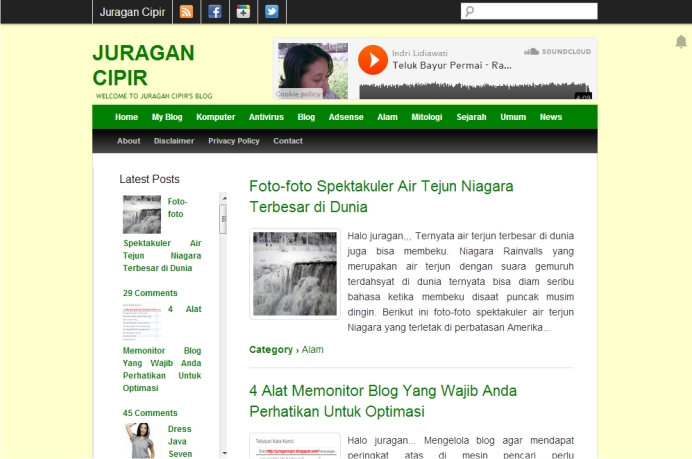Image resolution: width=692 pixels, height=459 pixels.
Task: Open the News menu item
Action: pos(550,117)
